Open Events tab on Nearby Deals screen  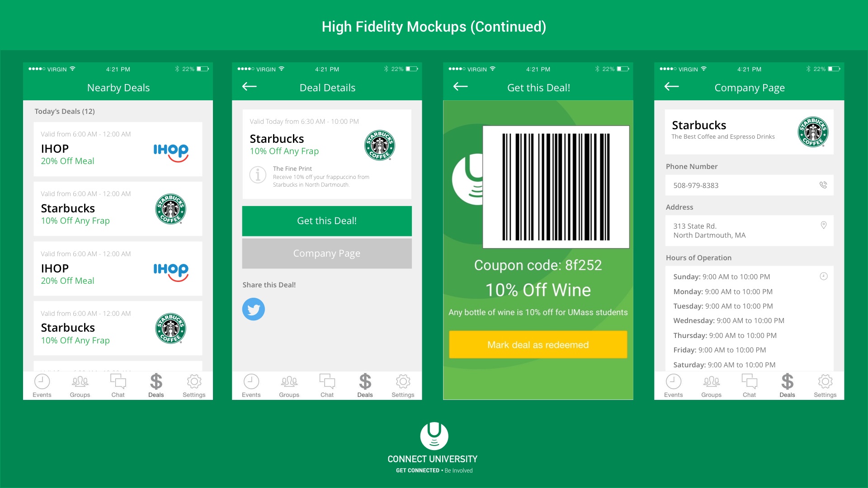(x=42, y=386)
